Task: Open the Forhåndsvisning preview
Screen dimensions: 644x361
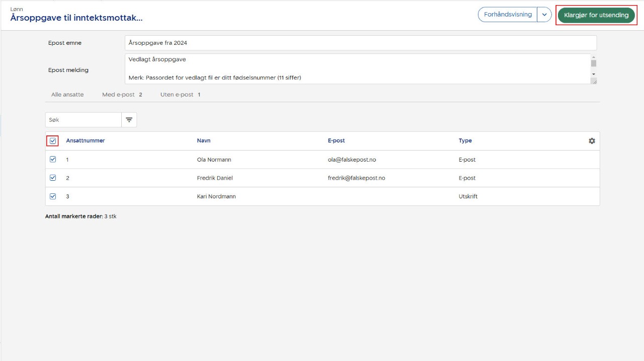Action: tap(508, 15)
